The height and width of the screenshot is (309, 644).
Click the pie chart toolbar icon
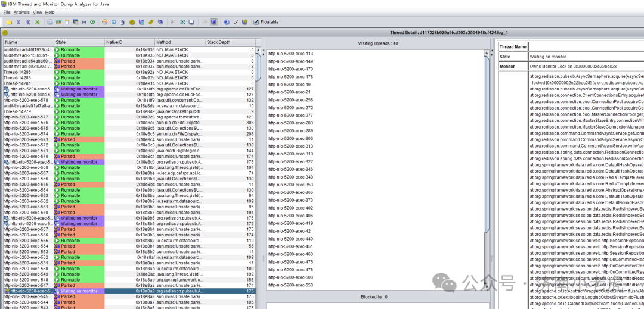105,22
